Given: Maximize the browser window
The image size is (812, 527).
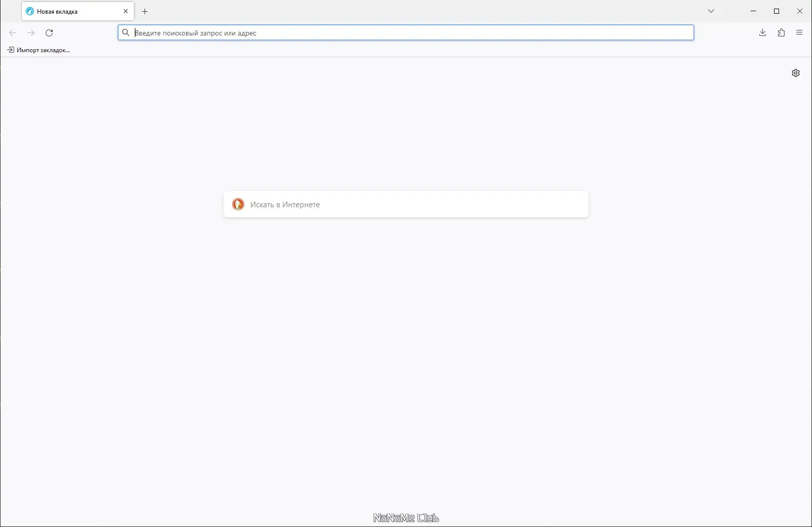Looking at the screenshot, I should [x=777, y=11].
